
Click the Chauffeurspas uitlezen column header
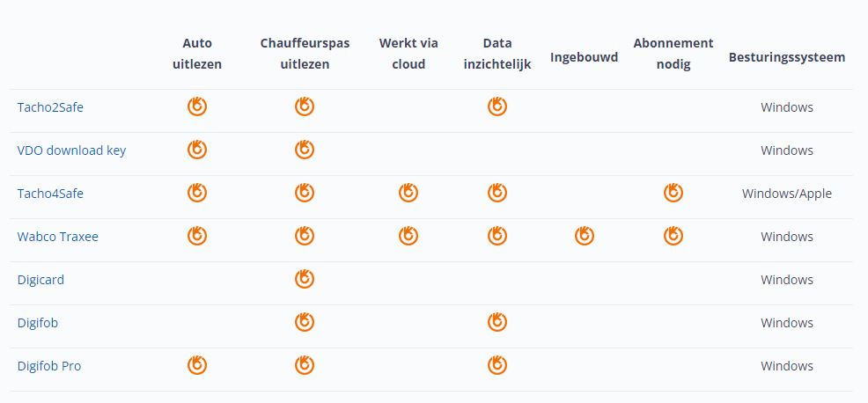pos(305,54)
